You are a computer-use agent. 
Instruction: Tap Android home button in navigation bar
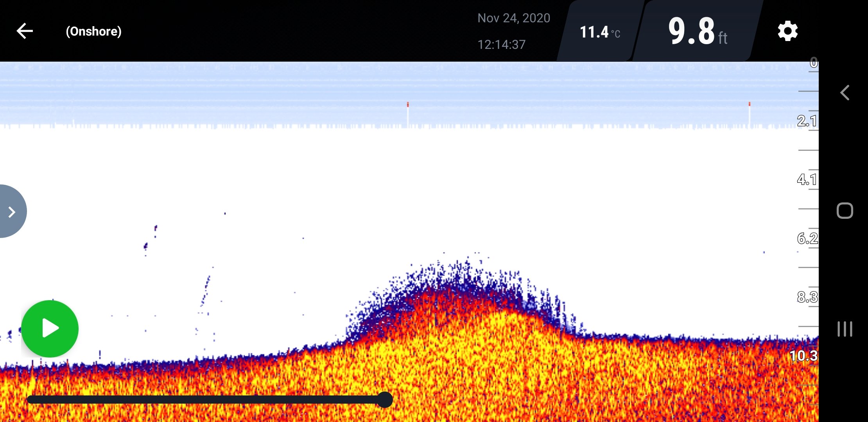tap(845, 211)
